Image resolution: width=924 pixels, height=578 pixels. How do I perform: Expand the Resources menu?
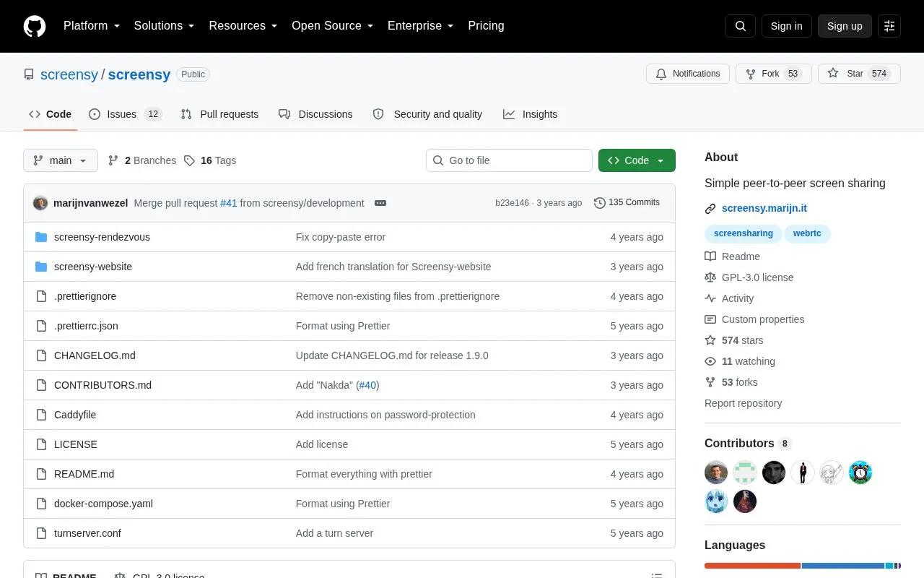[243, 26]
